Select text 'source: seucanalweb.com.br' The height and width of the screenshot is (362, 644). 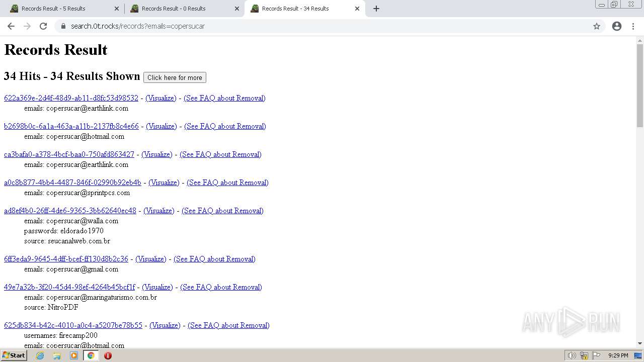(67, 241)
